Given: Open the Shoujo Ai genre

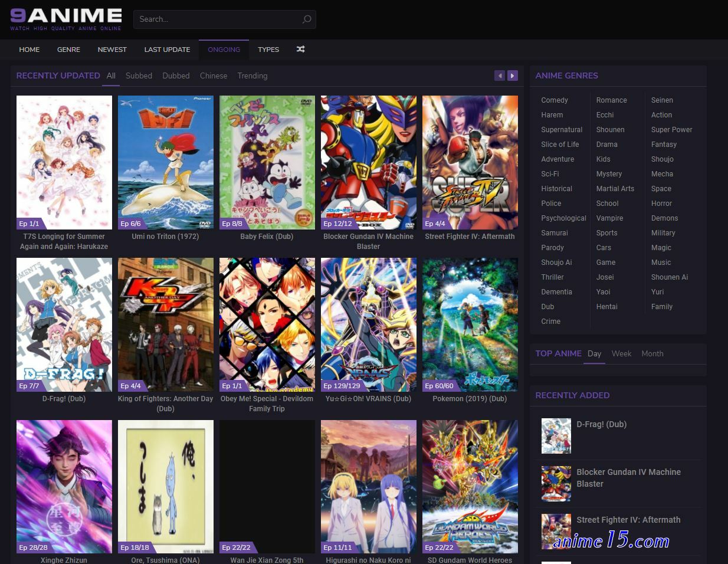Looking at the screenshot, I should point(556,263).
